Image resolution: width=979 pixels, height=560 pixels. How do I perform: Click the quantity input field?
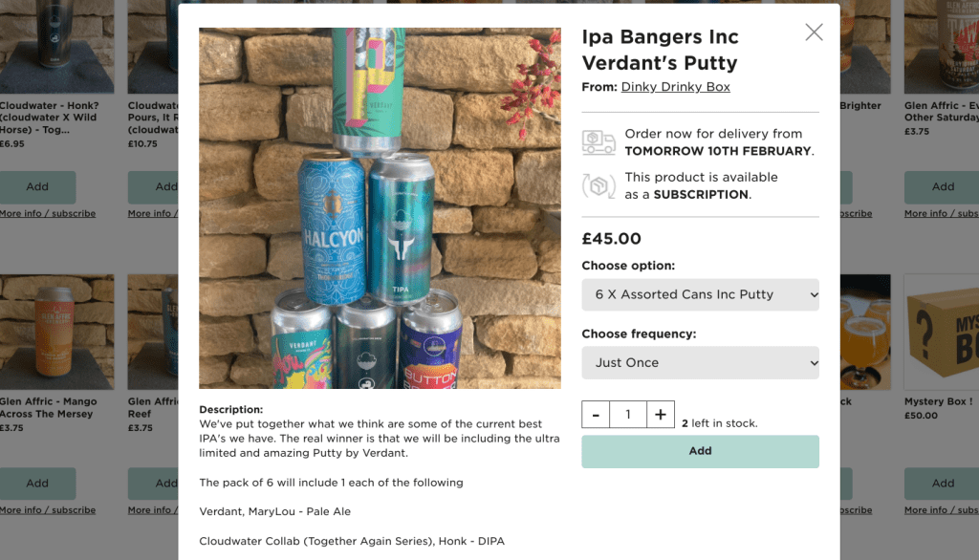(x=627, y=415)
